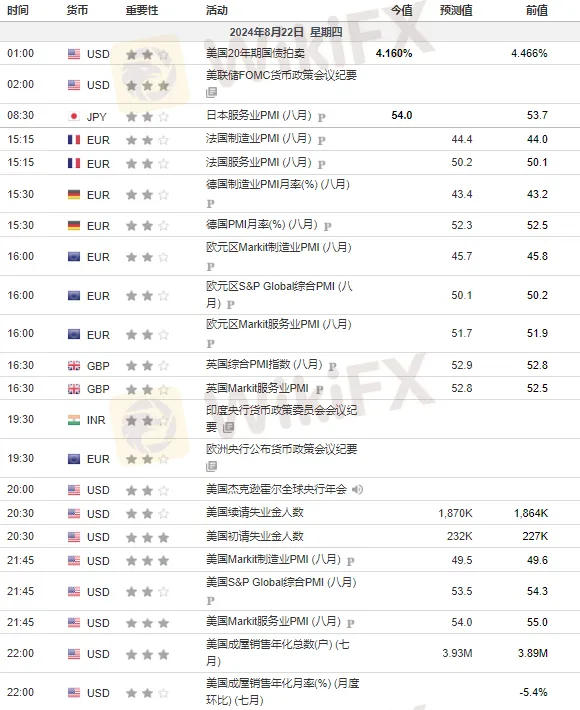The image size is (580, 710).
Task: Open the 欧元区Markit制造业PMI event
Action: pos(279,247)
